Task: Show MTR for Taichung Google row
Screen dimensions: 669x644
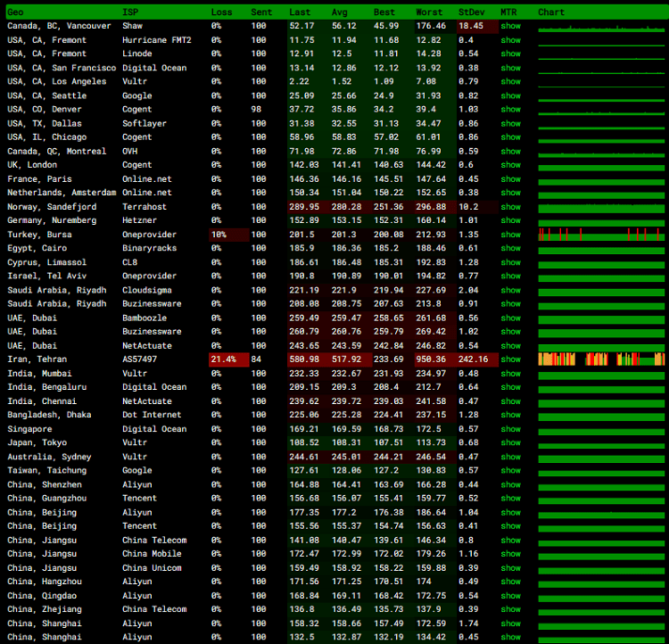Action: point(511,470)
